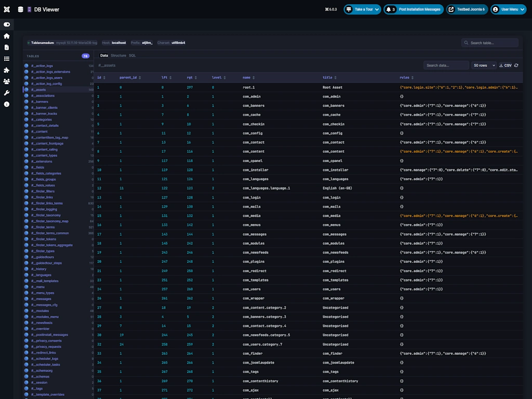Screen dimensions: 532x399
Task: Select the #__menu_types table
Action: coord(58,293)
